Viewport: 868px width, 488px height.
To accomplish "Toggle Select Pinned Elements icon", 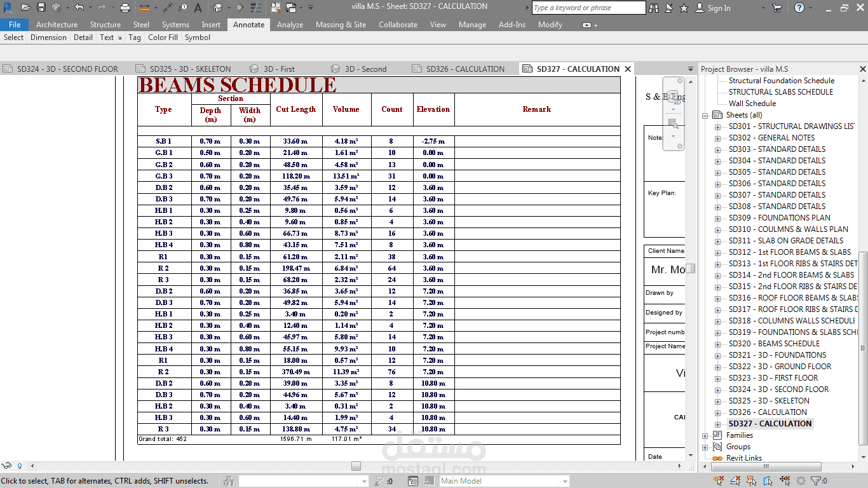I will click(x=752, y=481).
